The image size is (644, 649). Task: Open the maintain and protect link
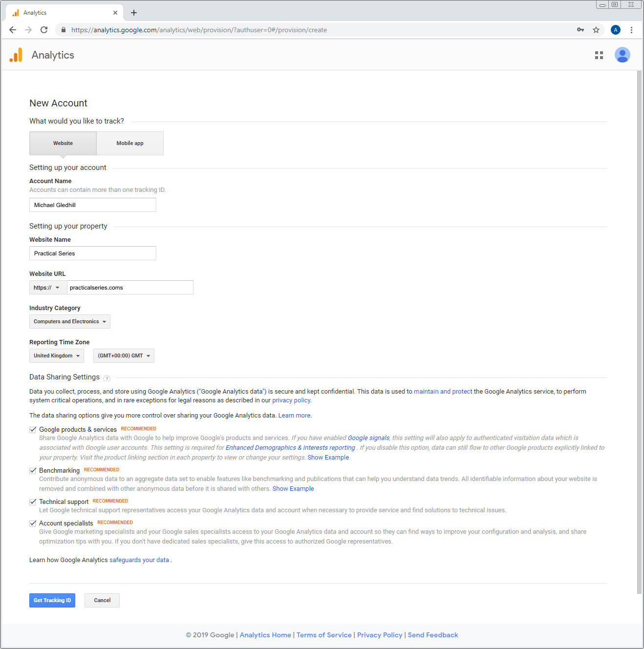443,392
